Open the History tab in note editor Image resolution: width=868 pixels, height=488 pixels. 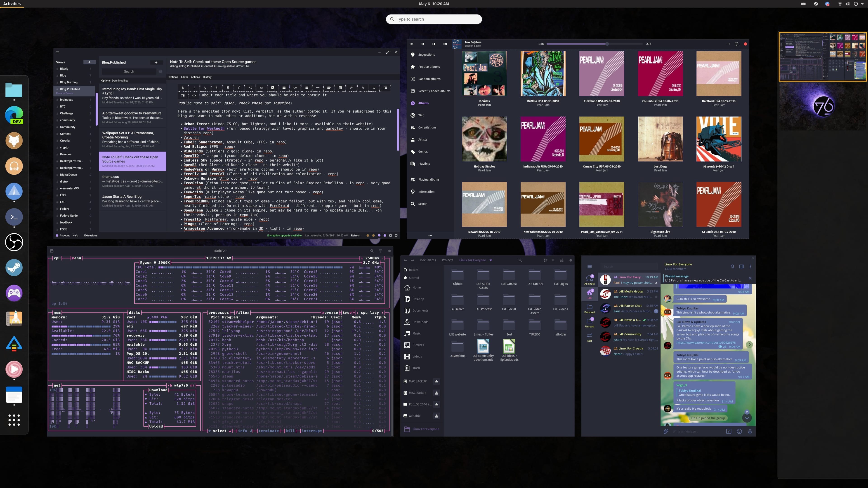pos(207,77)
